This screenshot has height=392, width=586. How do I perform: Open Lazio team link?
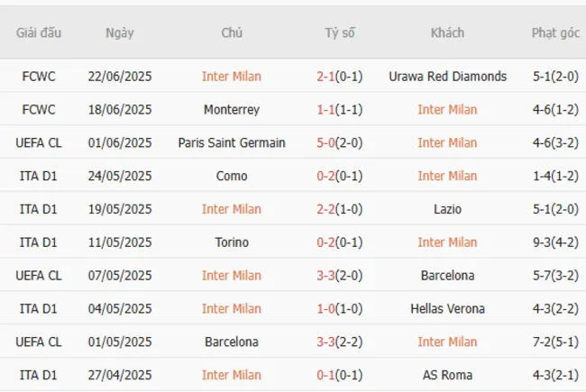pos(447,209)
